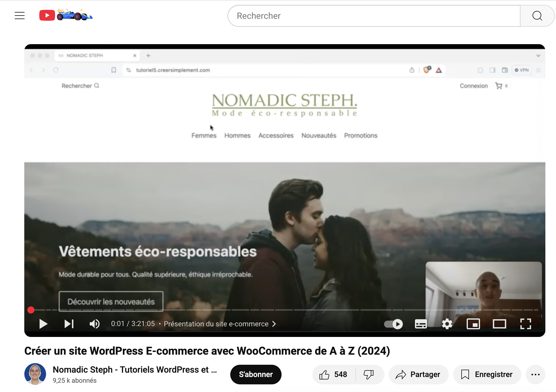Screen dimensions: 556x392
Task: Mute the video volume
Action: 94,324
